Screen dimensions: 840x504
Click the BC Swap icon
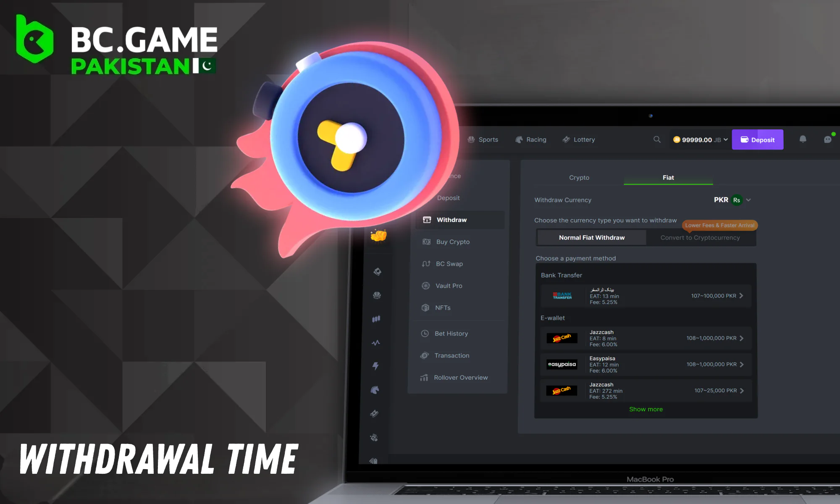426,263
